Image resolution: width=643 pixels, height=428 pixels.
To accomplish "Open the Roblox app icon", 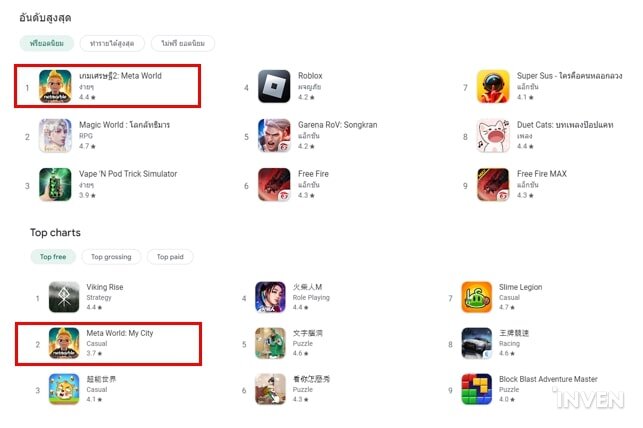I will tap(274, 86).
